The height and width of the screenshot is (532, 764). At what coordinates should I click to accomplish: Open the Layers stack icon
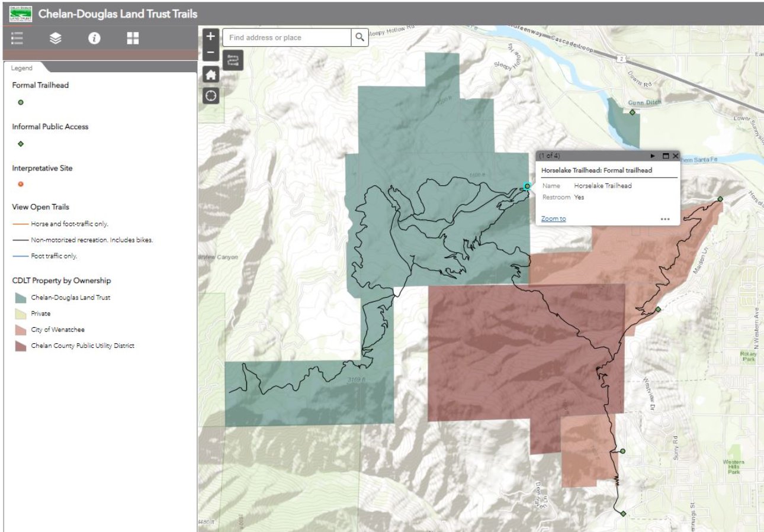click(56, 38)
